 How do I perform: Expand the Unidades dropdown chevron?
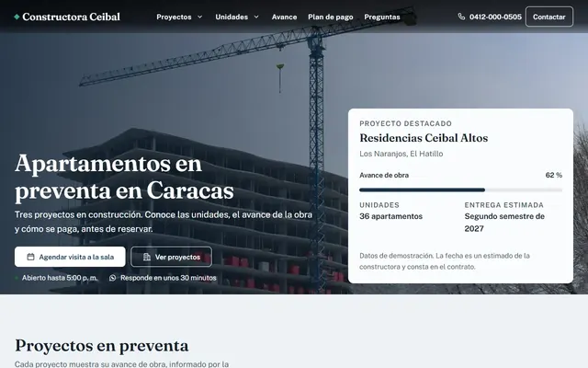pyautogui.click(x=256, y=17)
